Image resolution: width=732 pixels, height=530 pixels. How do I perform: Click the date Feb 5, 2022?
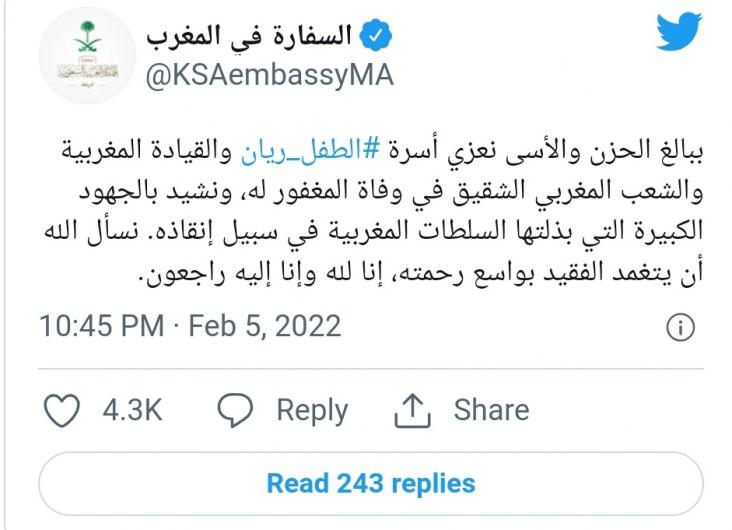coord(265,325)
